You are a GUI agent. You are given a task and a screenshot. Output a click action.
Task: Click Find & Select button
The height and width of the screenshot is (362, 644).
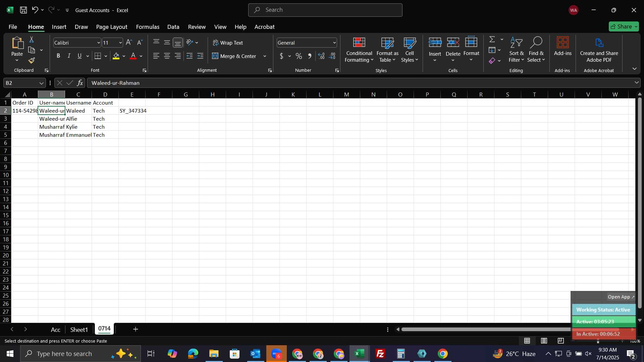pos(536,50)
